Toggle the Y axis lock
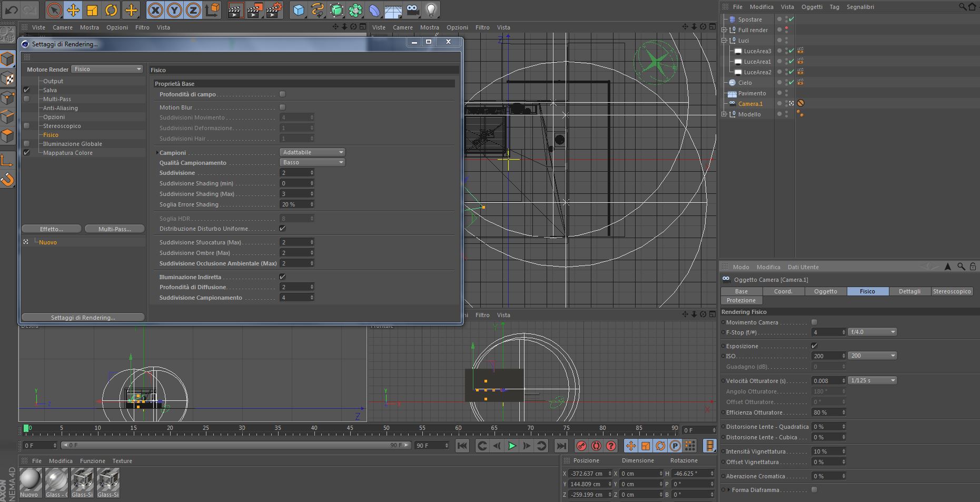 pos(174,10)
